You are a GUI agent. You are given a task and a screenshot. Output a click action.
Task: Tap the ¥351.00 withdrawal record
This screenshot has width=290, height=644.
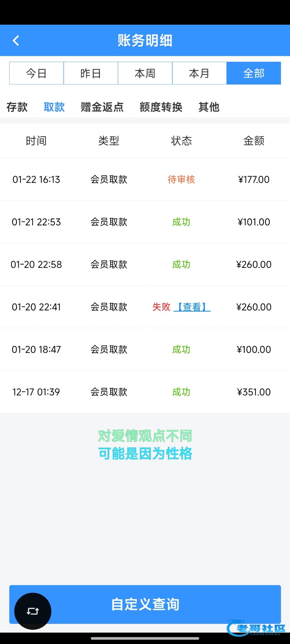(145, 392)
